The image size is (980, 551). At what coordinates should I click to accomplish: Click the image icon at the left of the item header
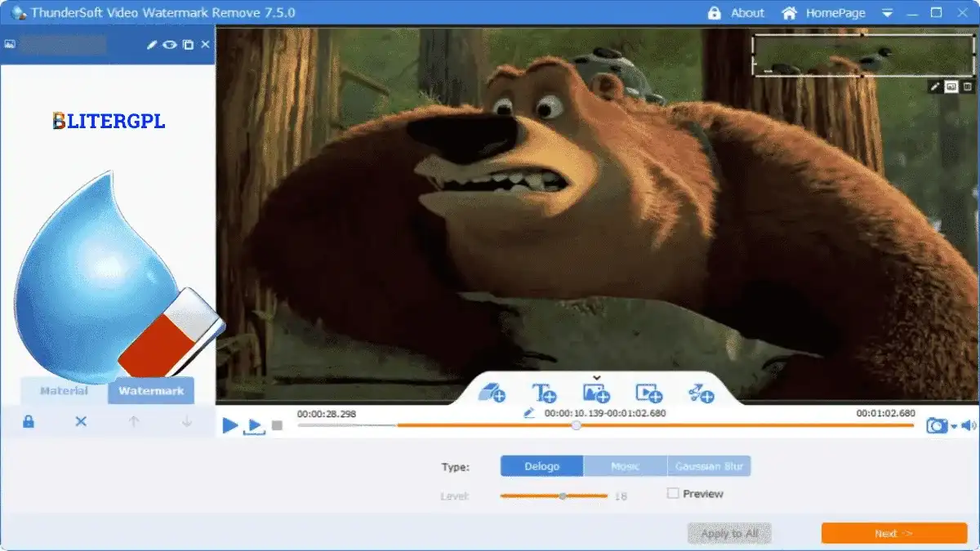pos(10,44)
